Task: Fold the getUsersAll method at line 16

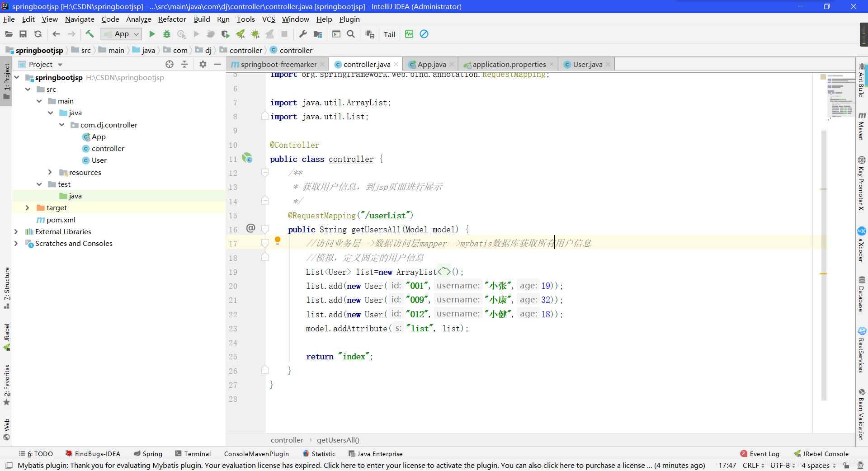Action: [265, 229]
